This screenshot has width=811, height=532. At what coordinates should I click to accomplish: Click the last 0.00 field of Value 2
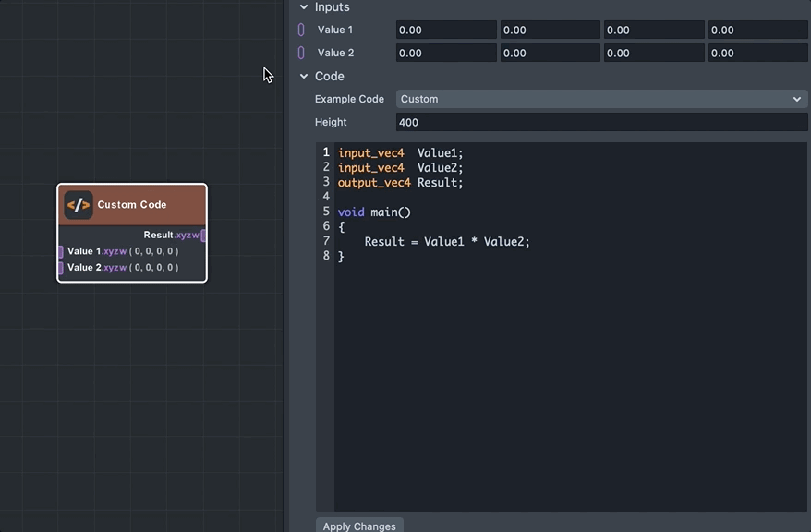coord(757,53)
